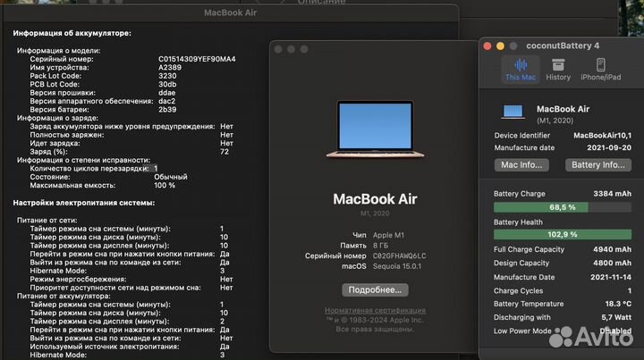Viewport: 644px width, 360px height.
Task: Click the coconutBattery 4 window title
Action: (x=563, y=46)
